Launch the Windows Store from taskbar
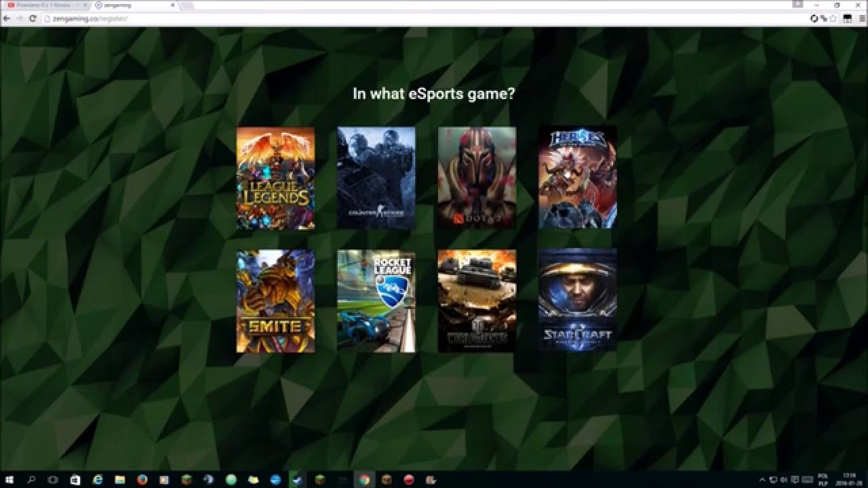Screen dimensions: 868x488 (x=75, y=479)
